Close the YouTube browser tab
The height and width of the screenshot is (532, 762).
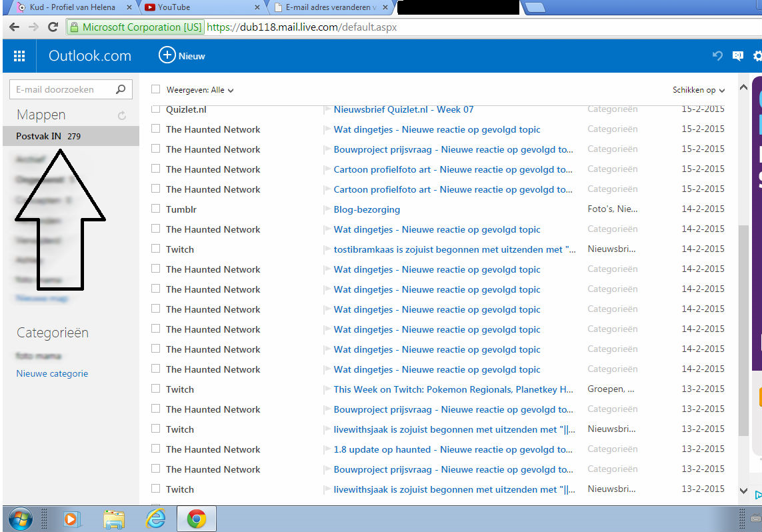click(257, 7)
